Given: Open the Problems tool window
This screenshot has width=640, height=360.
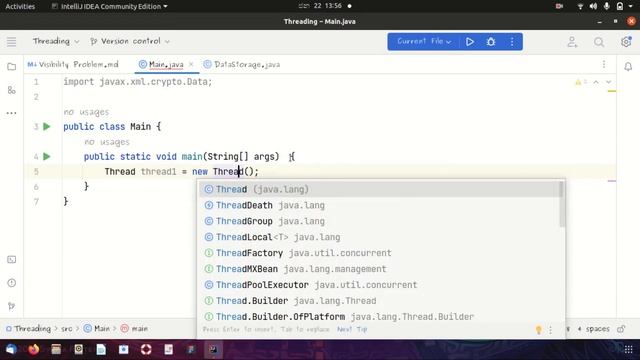Looking at the screenshot, I should click(x=11, y=283).
